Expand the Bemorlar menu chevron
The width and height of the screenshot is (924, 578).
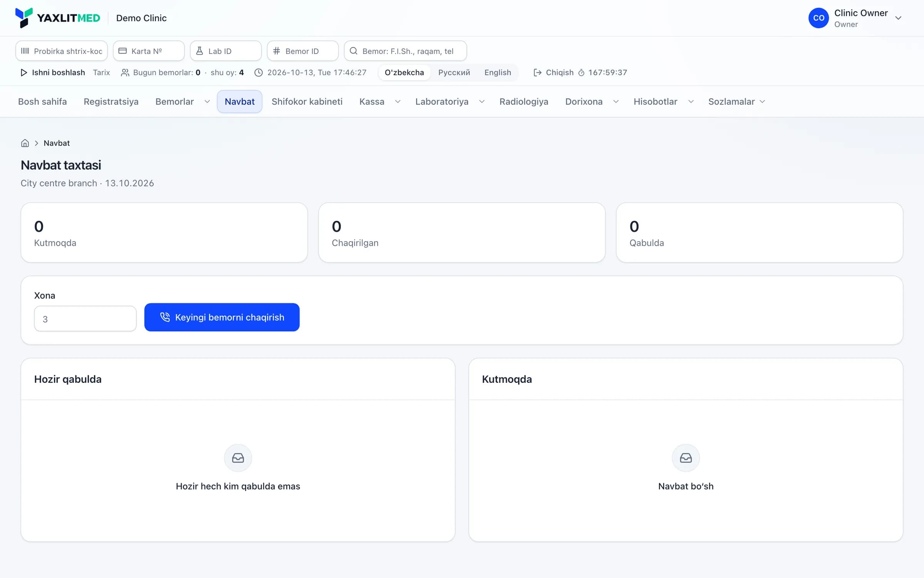tap(207, 102)
